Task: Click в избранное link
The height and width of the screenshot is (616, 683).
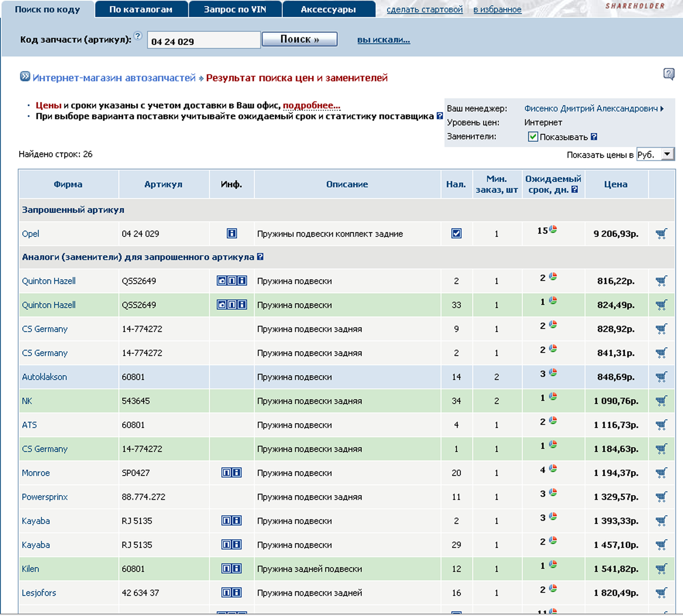Action: click(x=497, y=10)
